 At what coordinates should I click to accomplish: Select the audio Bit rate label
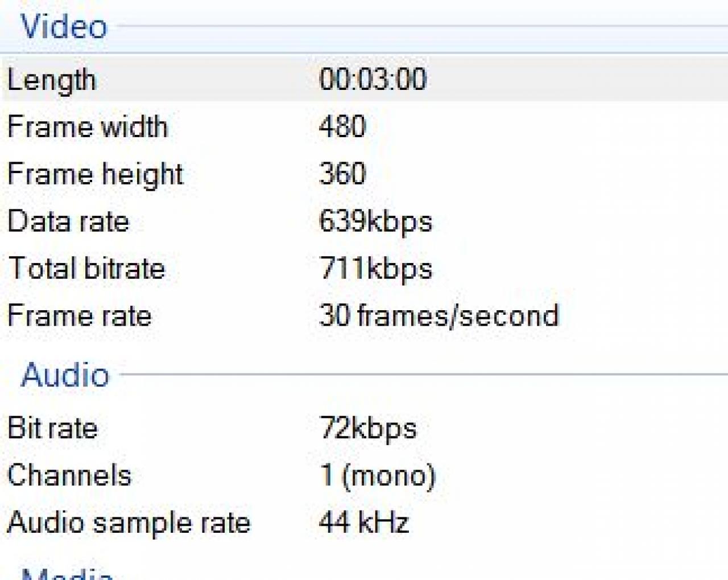click(x=52, y=428)
